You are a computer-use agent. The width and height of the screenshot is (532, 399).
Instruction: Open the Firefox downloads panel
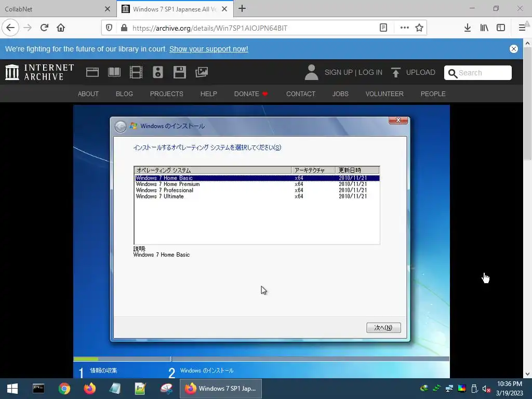(468, 28)
